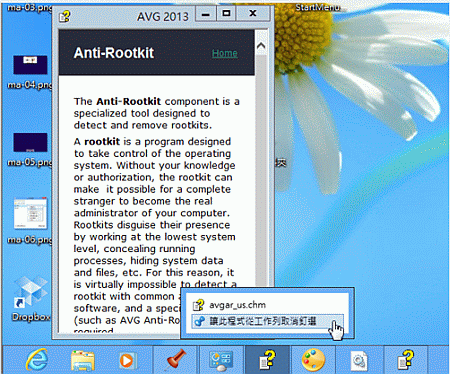The width and height of the screenshot is (450, 374).
Task: Click the bold word rootkit in second paragraph
Action: click(x=102, y=141)
